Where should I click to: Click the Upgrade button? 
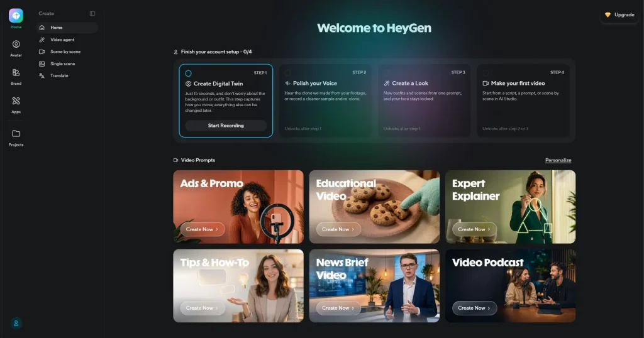click(619, 15)
